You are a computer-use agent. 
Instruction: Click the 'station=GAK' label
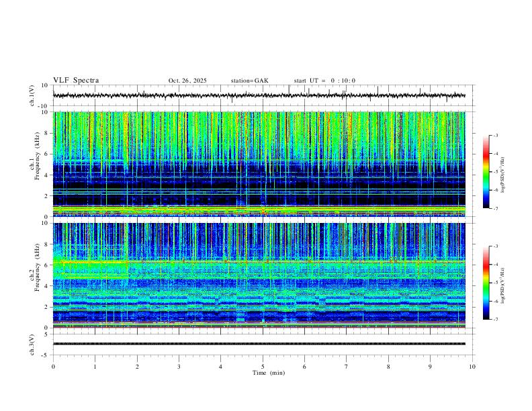tap(249, 81)
